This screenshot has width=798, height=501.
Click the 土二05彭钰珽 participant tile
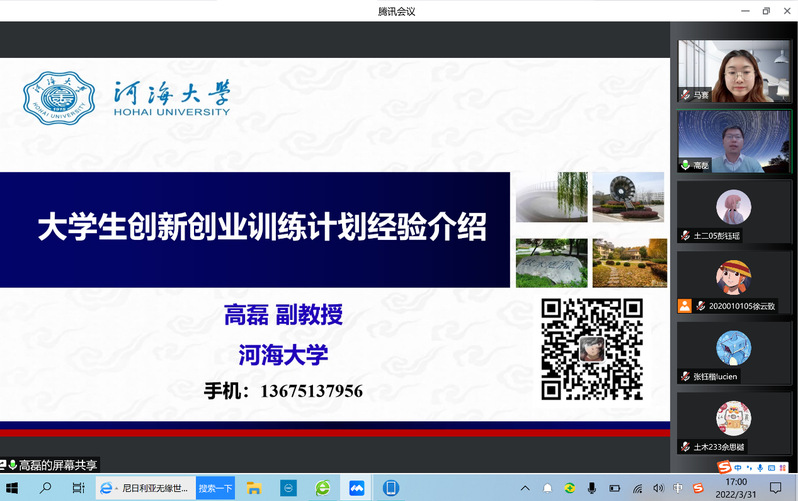pos(733,211)
